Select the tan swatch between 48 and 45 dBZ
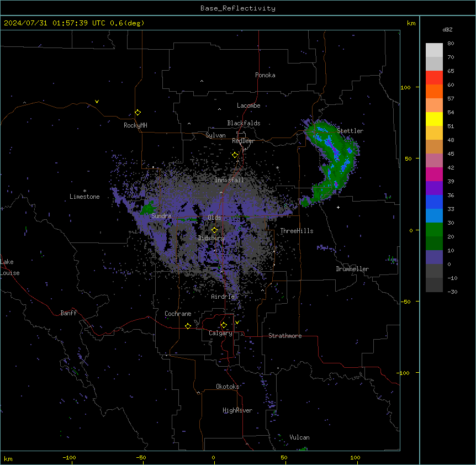476x465 pixels. click(434, 146)
